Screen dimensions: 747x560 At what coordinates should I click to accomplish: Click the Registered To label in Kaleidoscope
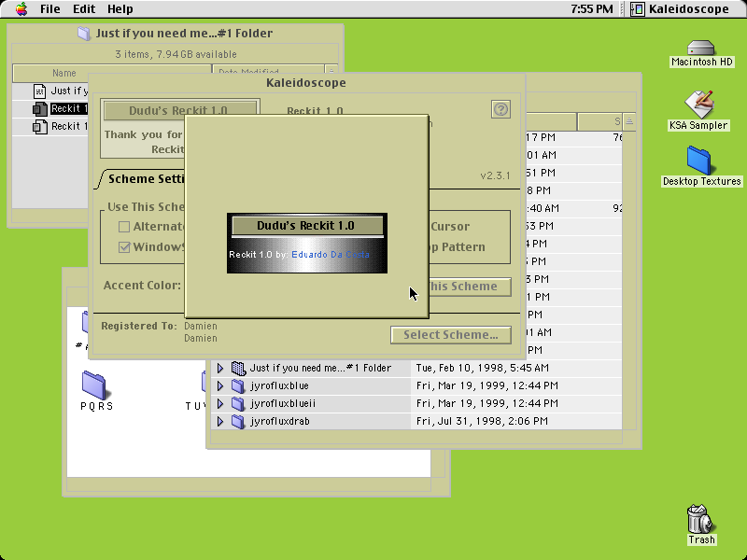139,326
